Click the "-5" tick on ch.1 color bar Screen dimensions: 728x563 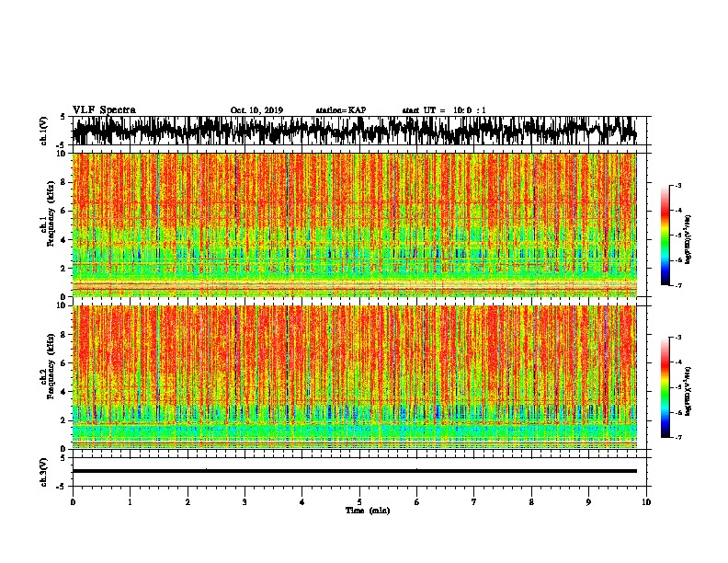point(678,236)
